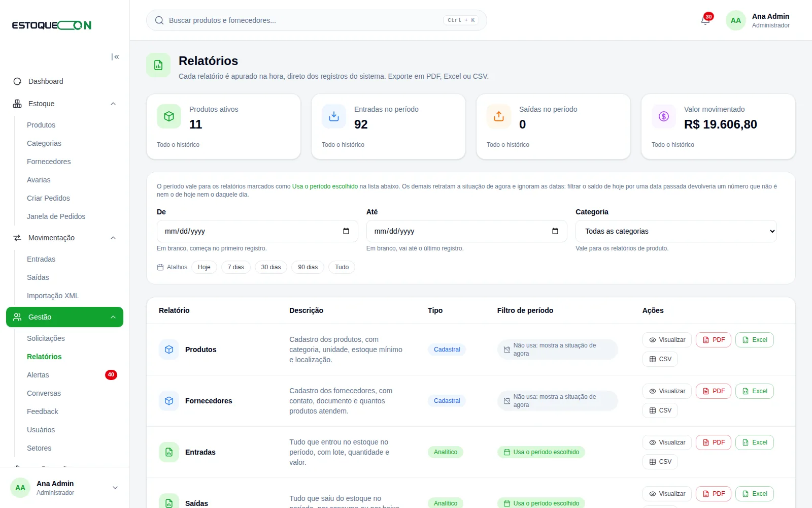Select the 30 dias shortcut
Image resolution: width=812 pixels, height=508 pixels.
pos(271,267)
